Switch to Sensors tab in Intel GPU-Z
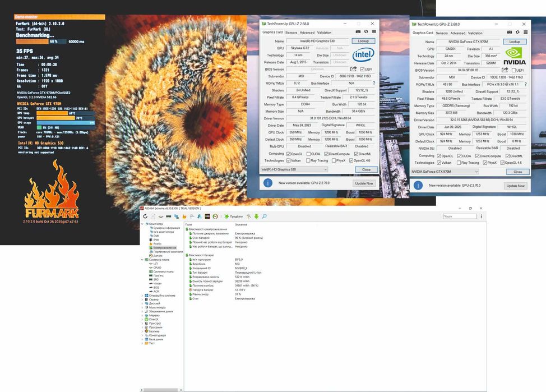This screenshot has height=392, width=546. [291, 33]
